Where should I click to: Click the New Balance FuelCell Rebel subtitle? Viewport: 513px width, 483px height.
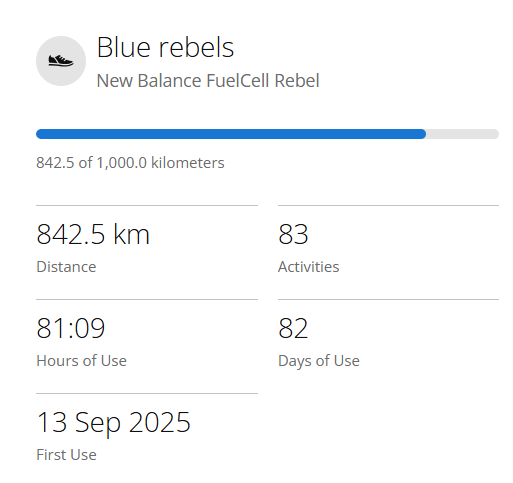tap(208, 81)
